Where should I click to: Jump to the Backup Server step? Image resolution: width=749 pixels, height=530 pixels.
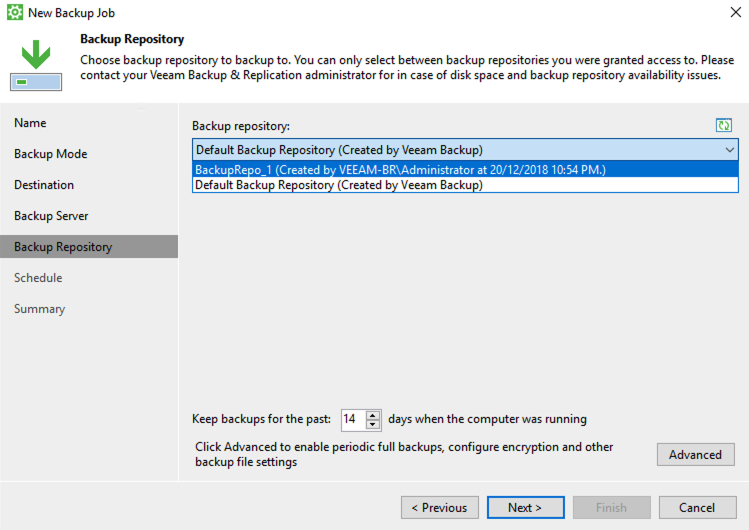point(51,216)
